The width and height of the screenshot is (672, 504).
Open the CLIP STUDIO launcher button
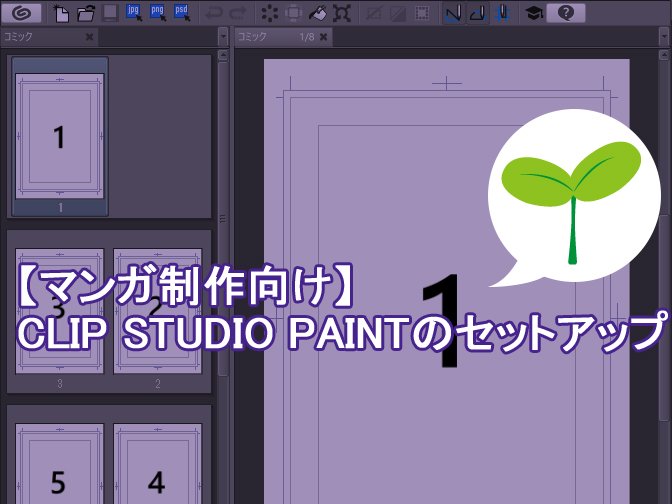(21, 12)
